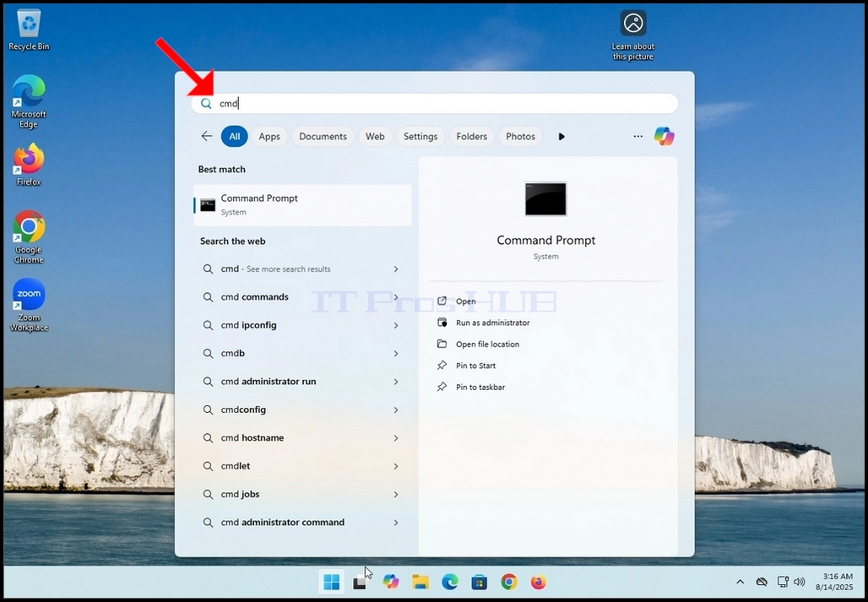Click the Copilot icon in search panel
The height and width of the screenshot is (602, 868).
coord(664,136)
